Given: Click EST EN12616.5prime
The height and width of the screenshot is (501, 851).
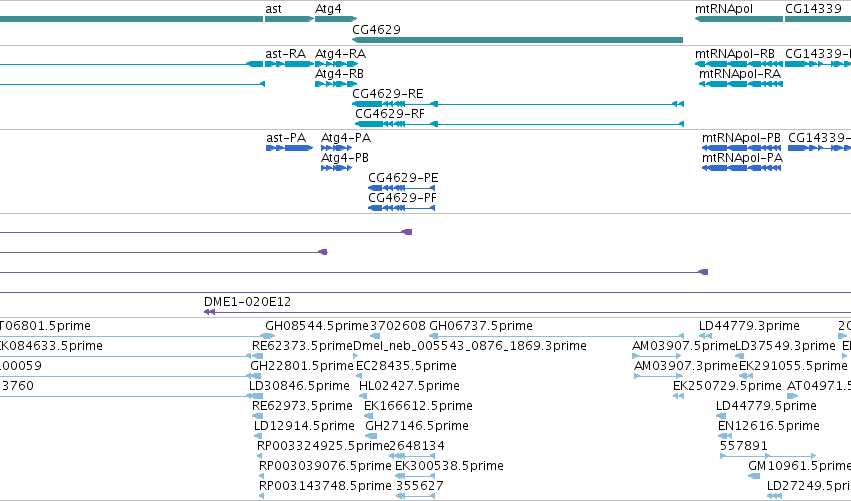Looking at the screenshot, I should 769,427.
